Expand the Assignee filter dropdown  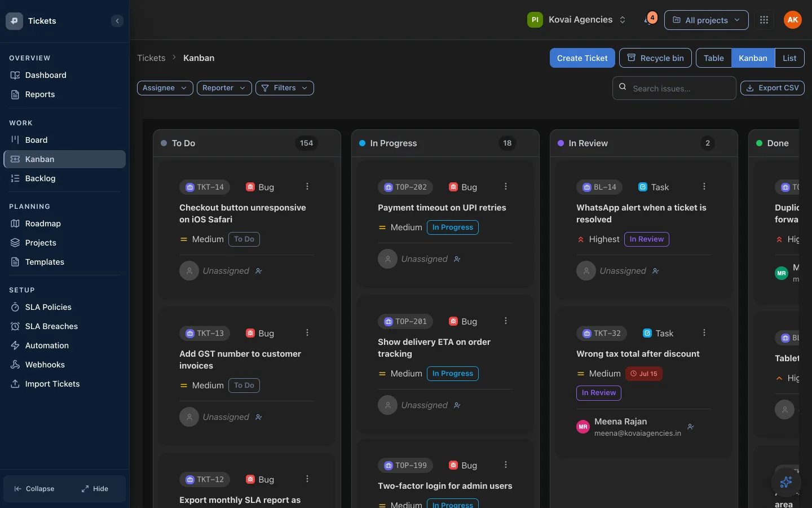click(165, 88)
